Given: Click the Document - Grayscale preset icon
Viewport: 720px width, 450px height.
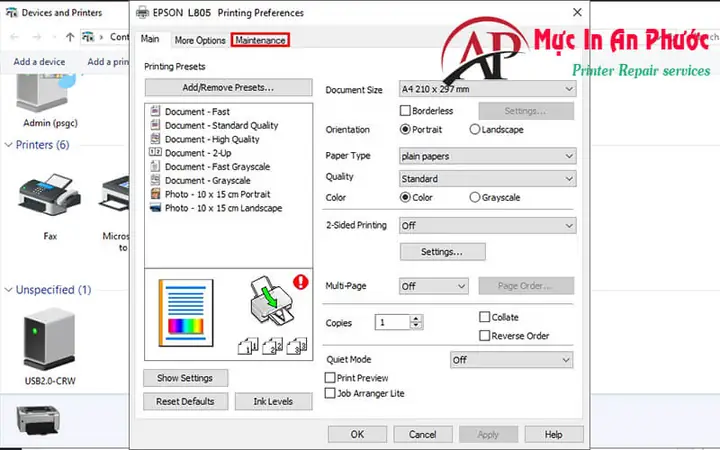Looking at the screenshot, I should [155, 180].
